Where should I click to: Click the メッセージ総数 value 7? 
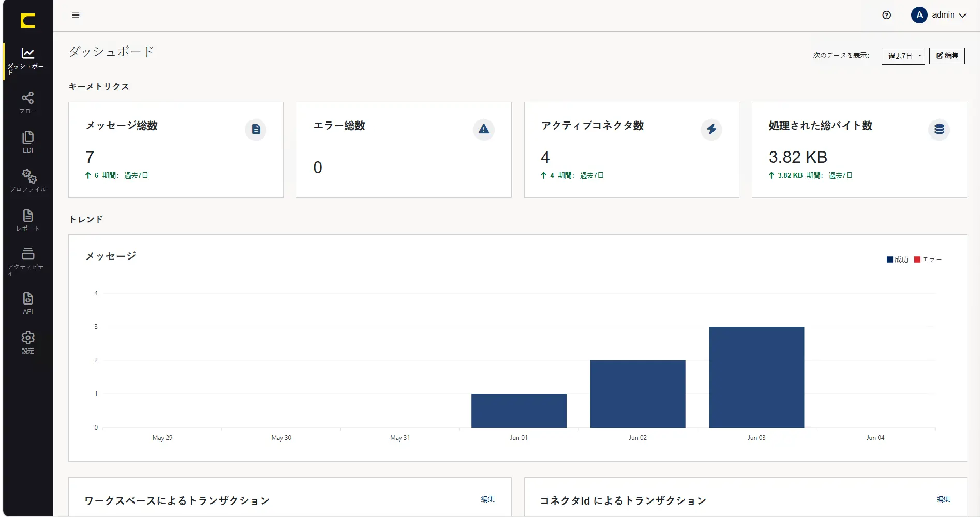point(90,157)
